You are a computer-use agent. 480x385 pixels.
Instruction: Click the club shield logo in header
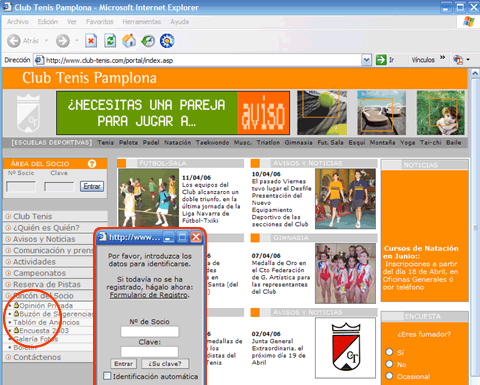pyautogui.click(x=28, y=113)
